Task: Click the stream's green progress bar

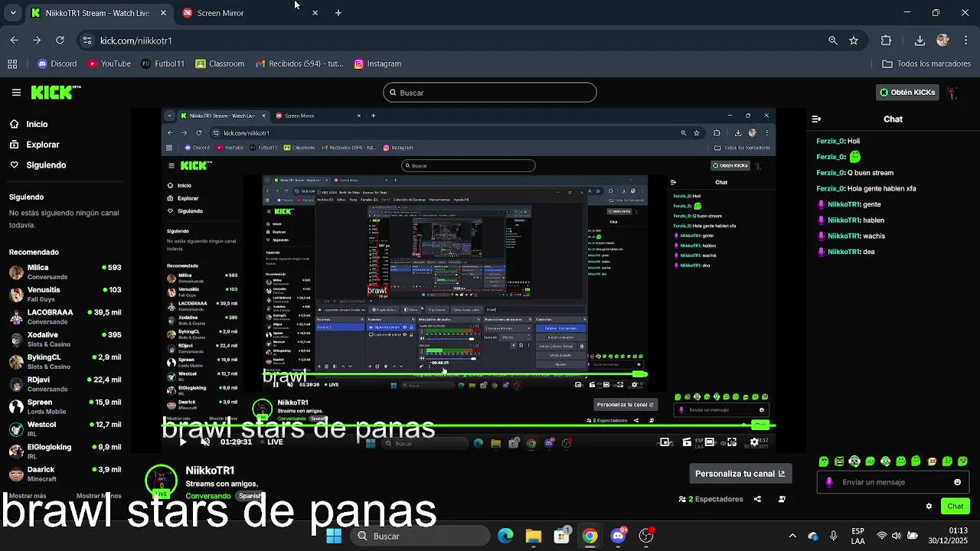Action: 469,425
